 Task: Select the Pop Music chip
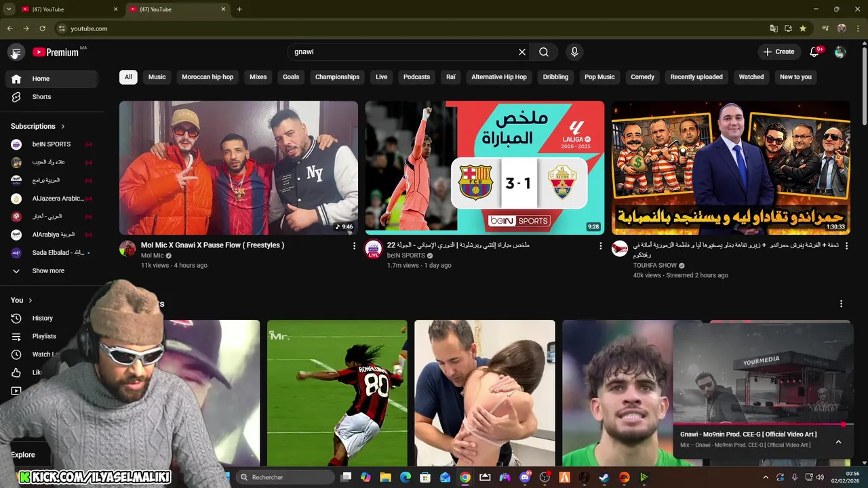click(599, 77)
